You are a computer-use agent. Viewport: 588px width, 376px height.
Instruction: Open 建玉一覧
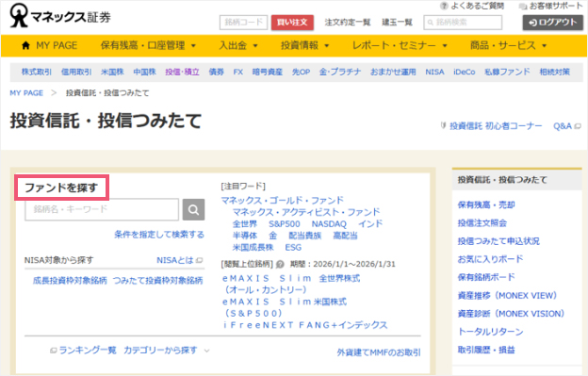(397, 23)
